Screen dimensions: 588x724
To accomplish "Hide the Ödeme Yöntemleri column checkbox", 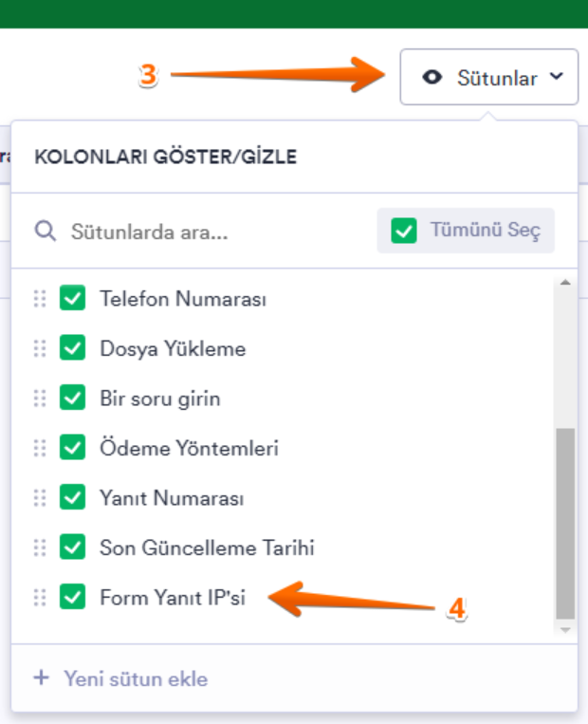I will coord(72,448).
